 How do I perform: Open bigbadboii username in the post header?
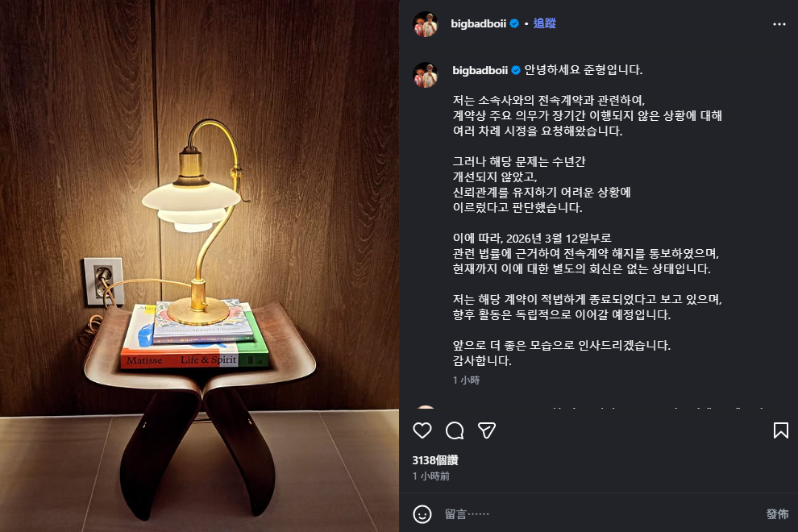pyautogui.click(x=478, y=24)
